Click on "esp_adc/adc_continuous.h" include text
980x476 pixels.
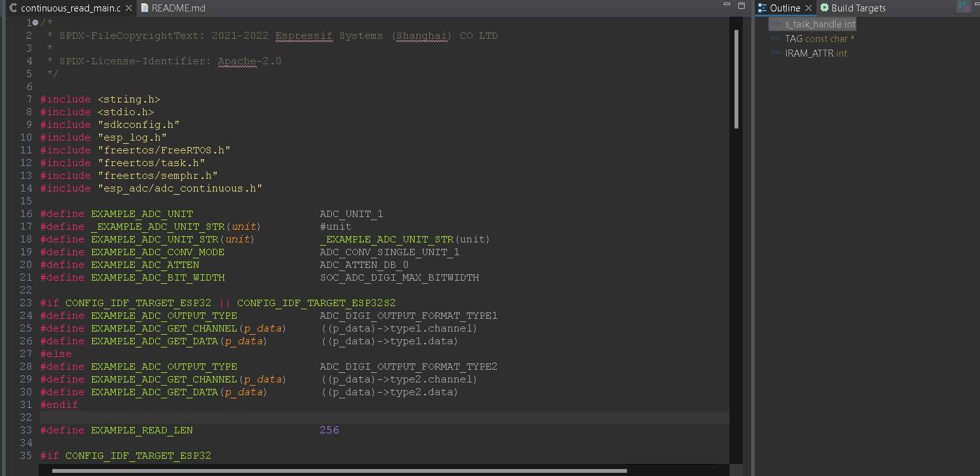point(179,188)
